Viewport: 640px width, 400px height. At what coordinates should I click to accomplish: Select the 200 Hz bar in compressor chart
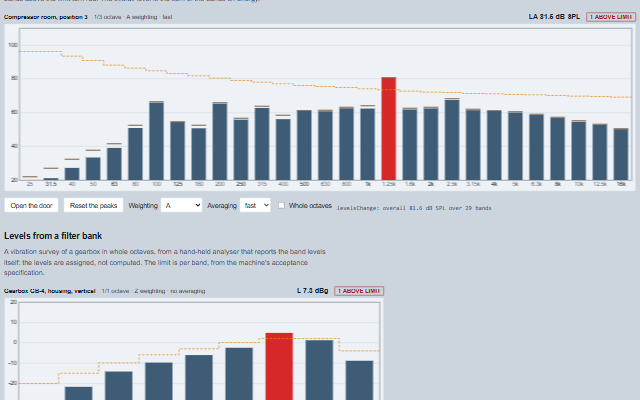tap(220, 141)
